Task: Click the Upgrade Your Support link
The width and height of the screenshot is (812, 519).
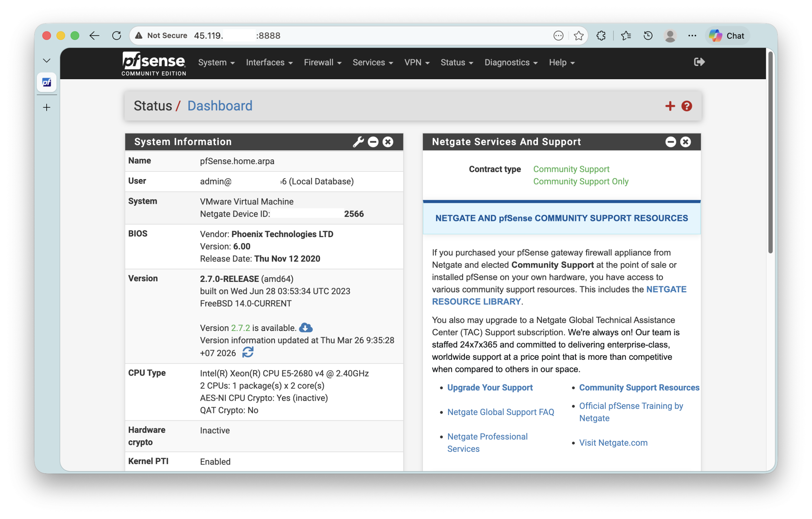Action: click(x=490, y=387)
